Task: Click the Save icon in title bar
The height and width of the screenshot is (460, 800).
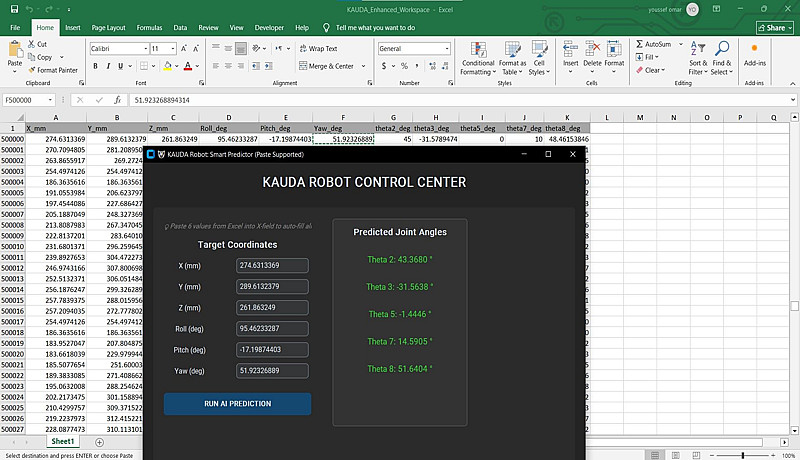Action: click(14, 9)
